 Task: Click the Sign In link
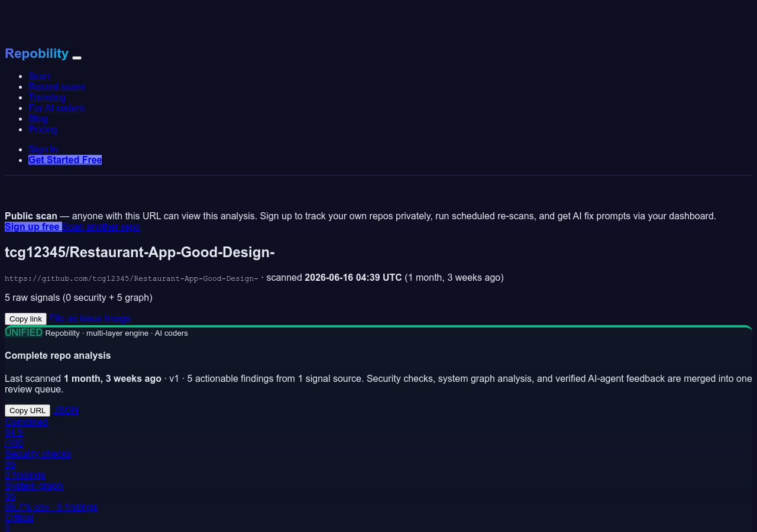(x=43, y=149)
